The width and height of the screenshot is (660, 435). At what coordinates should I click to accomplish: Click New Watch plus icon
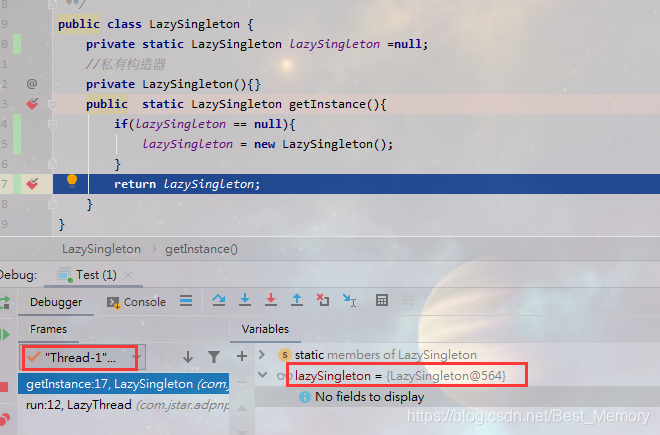coord(242,356)
